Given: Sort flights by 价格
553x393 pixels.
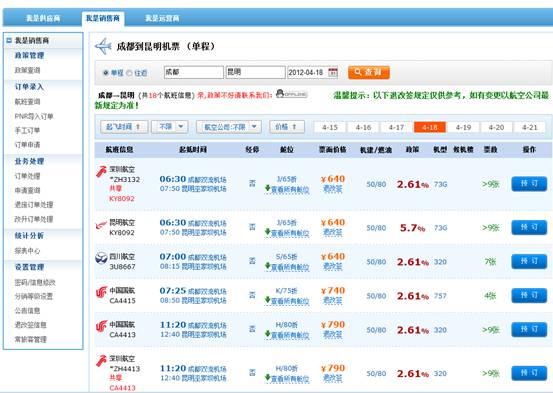Looking at the screenshot, I should point(287,127).
